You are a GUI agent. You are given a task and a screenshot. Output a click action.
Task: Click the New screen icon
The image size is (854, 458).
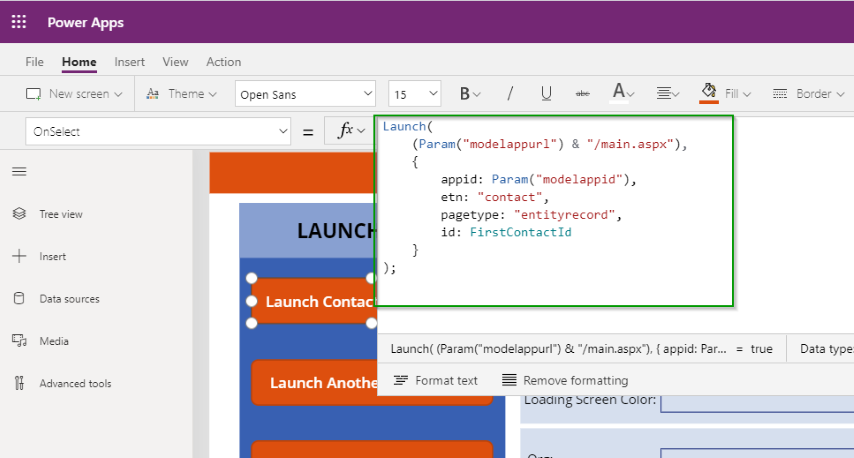33,94
